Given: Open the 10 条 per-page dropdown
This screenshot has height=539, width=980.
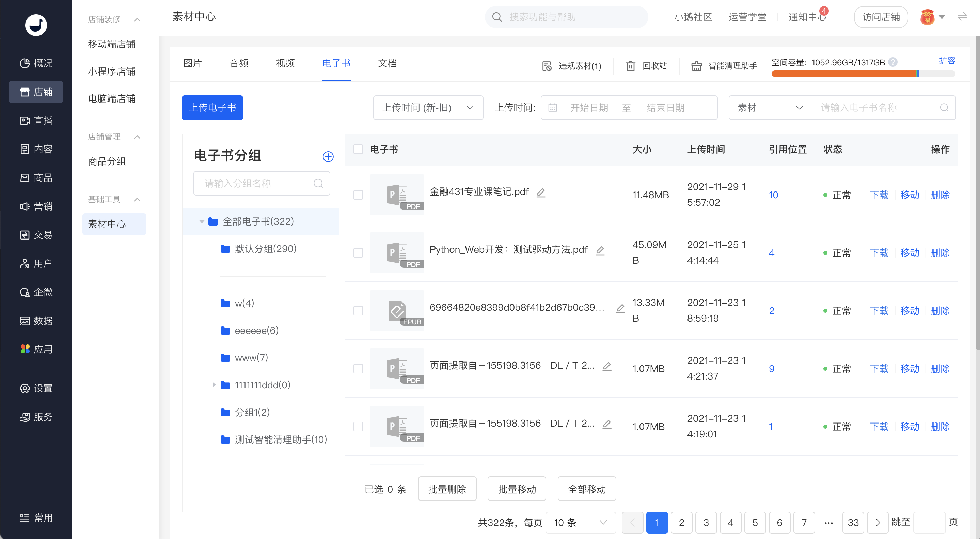Looking at the screenshot, I should [x=580, y=523].
